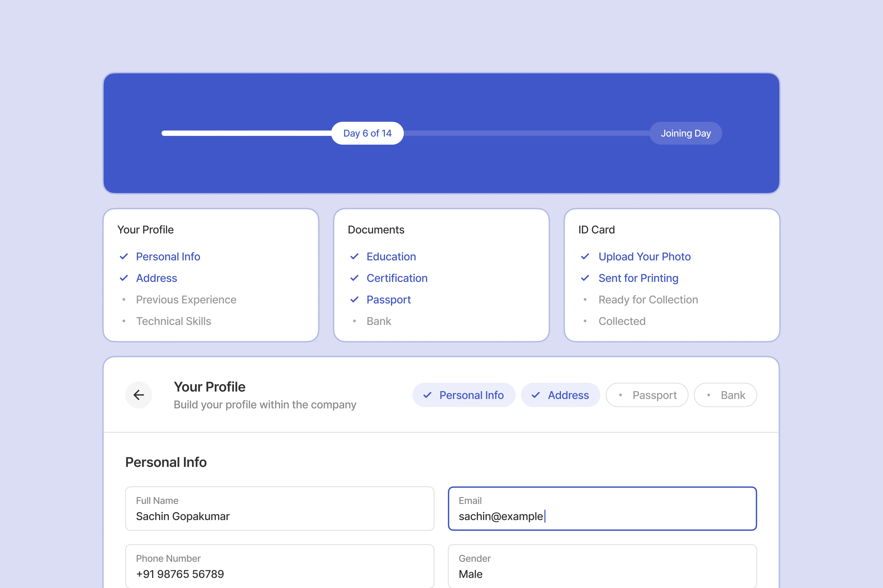Open Ready for Collection in ID Card card
This screenshot has height=588, width=883.
pyautogui.click(x=648, y=300)
